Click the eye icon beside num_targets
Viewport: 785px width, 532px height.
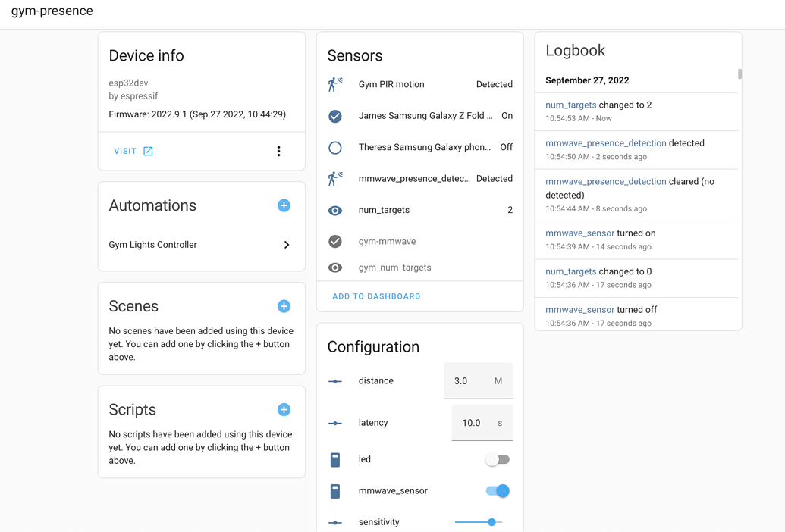coord(334,210)
